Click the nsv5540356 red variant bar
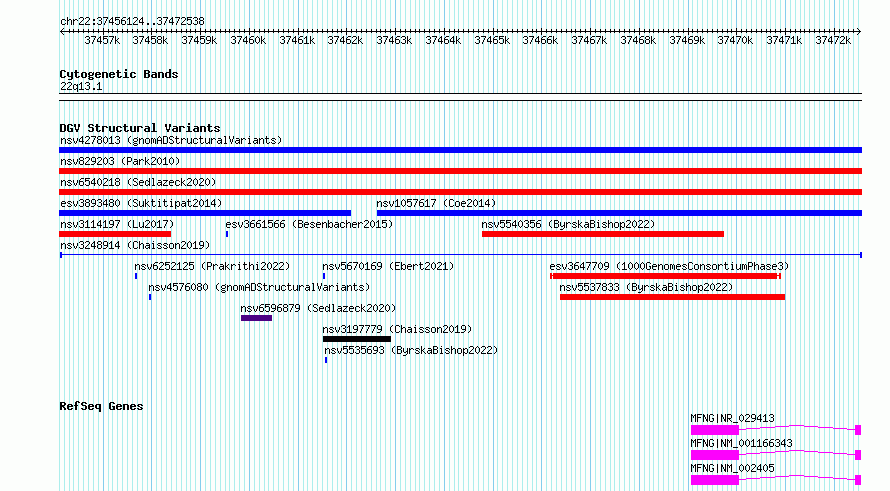This screenshot has height=491, width=890. click(603, 234)
